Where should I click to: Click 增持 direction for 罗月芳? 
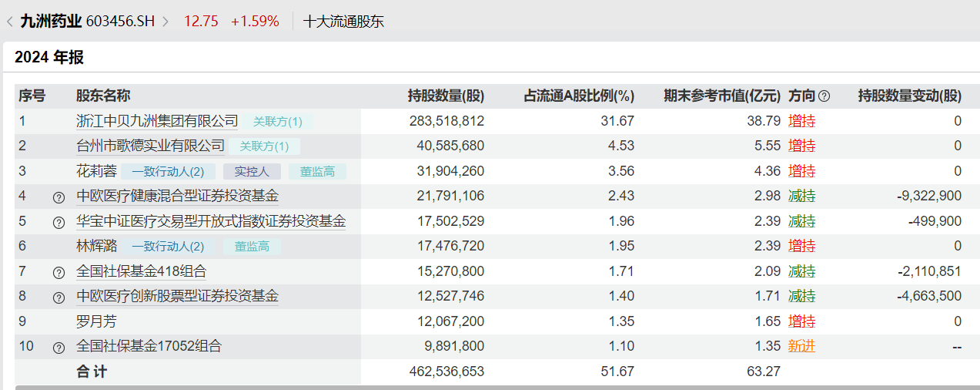tap(801, 321)
